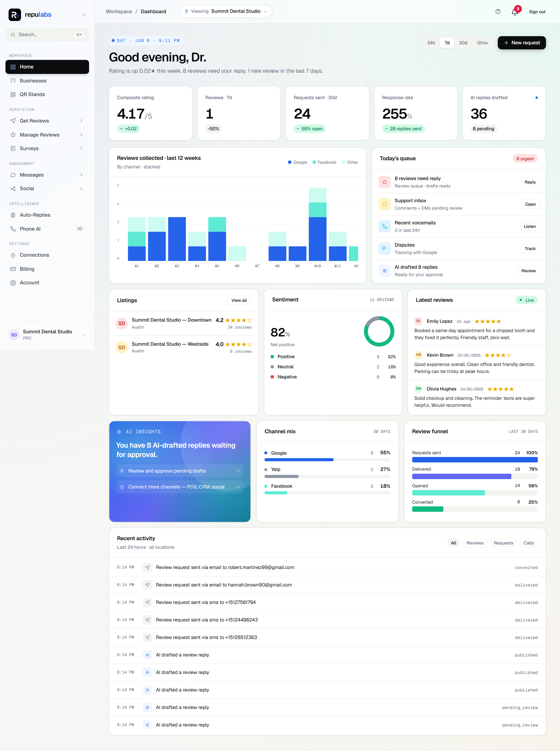
Task: Click the search magnifier icon
Action: coord(13,35)
